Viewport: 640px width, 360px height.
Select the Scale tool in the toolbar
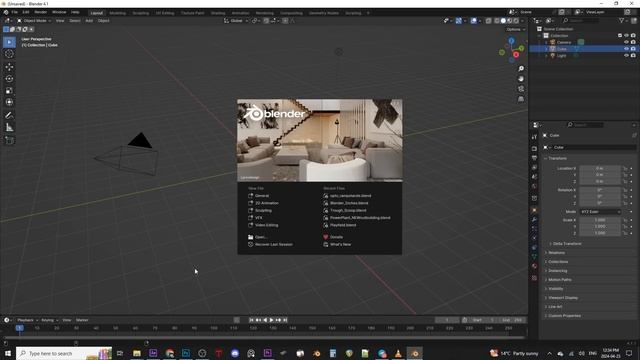click(x=9, y=90)
